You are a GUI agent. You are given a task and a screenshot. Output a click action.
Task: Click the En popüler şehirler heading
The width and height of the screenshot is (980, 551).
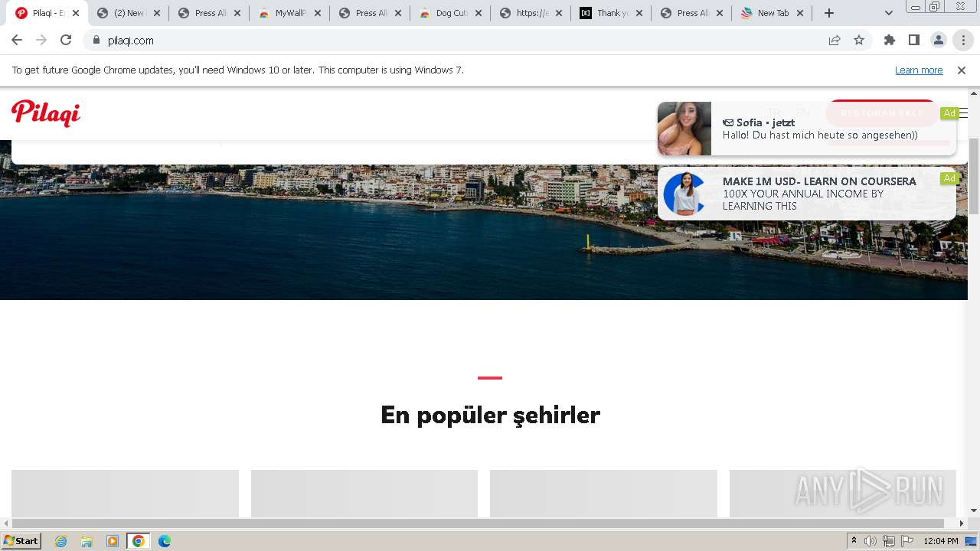(x=490, y=415)
